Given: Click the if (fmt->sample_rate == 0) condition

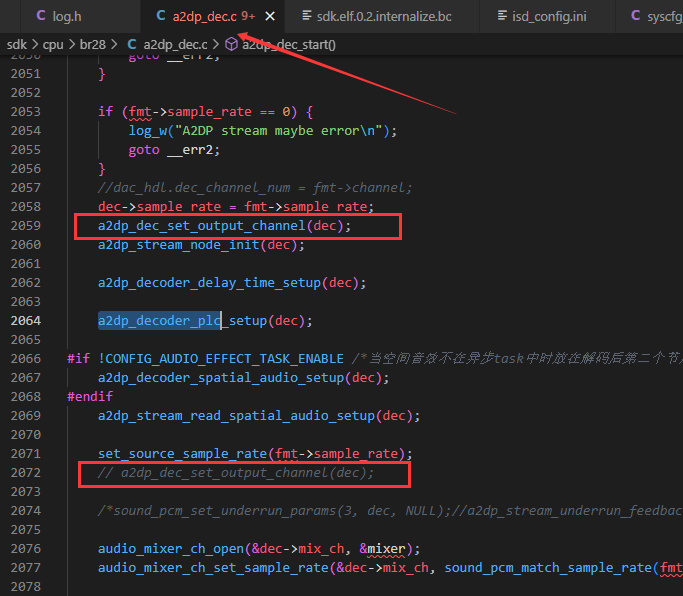Looking at the screenshot, I should [x=205, y=112].
